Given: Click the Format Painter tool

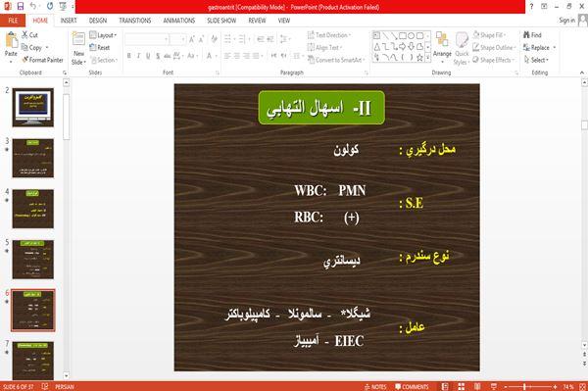Looking at the screenshot, I should (42, 60).
